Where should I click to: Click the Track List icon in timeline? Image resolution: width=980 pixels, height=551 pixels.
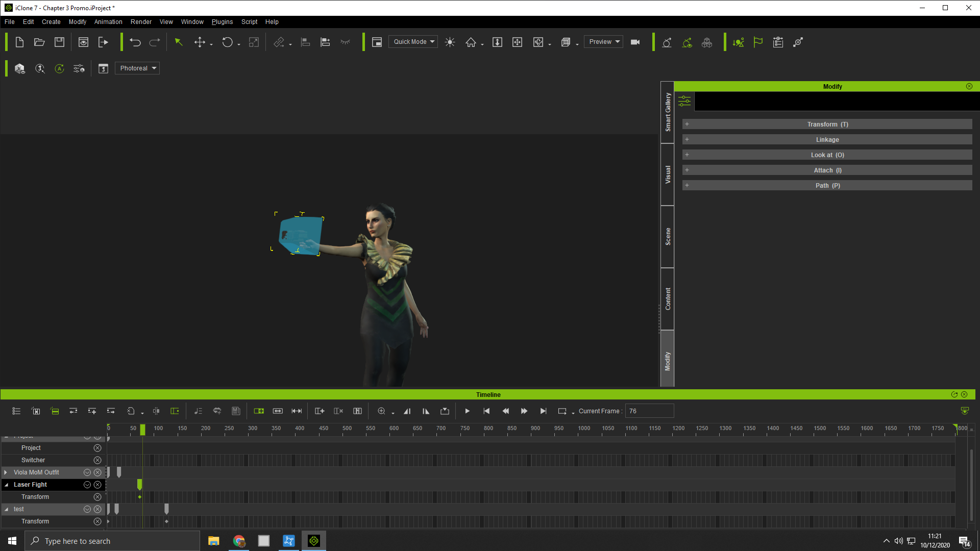coord(16,411)
